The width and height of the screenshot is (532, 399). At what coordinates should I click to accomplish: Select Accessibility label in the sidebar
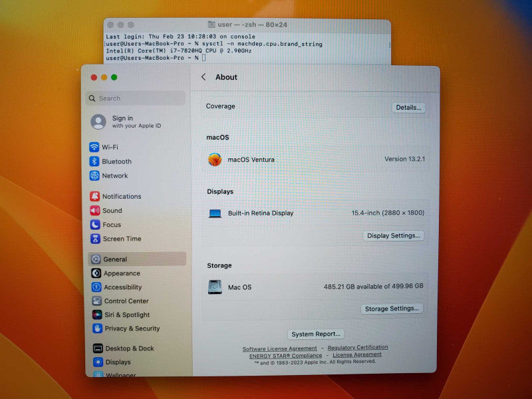pyautogui.click(x=123, y=287)
